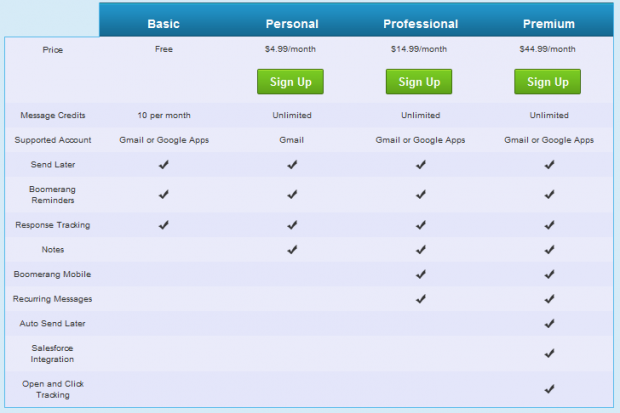
Task: Click Sign Up under Professional plan
Action: pyautogui.click(x=419, y=82)
